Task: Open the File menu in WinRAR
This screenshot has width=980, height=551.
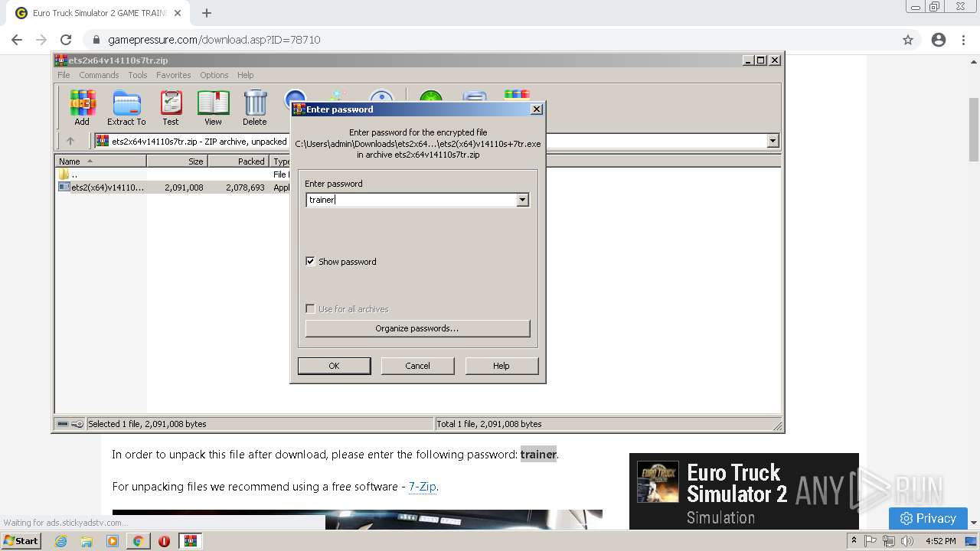Action: (64, 75)
